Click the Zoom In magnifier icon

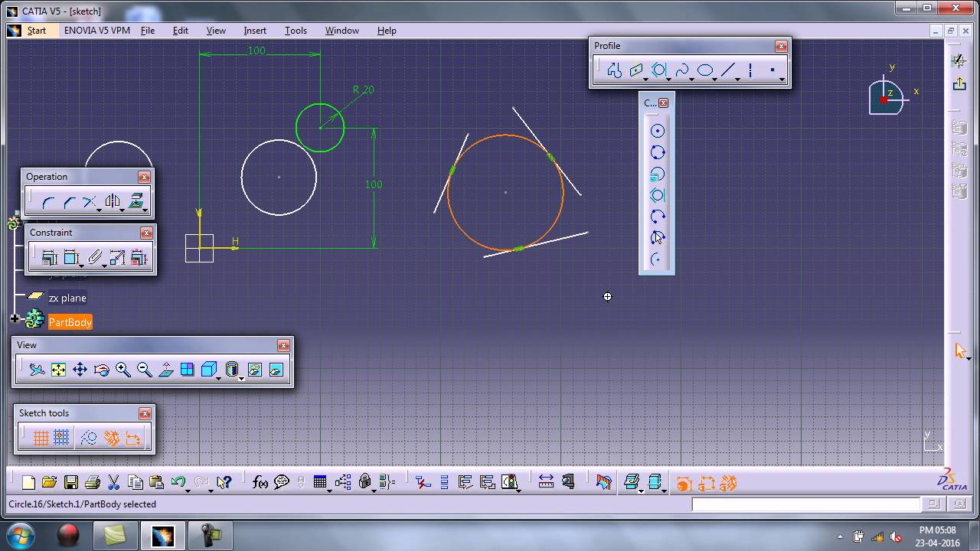tap(122, 370)
